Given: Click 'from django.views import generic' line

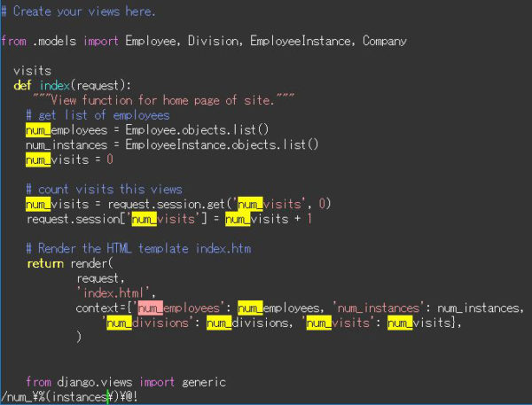Looking at the screenshot, I should click(126, 382).
